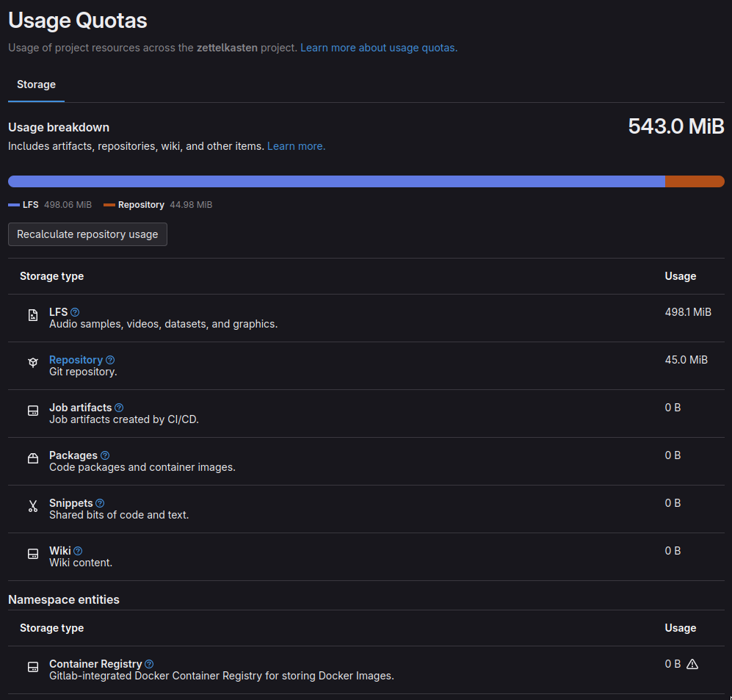Viewport: 732px width, 700px height.
Task: Click the Packages question mark icon
Action: [x=105, y=455]
